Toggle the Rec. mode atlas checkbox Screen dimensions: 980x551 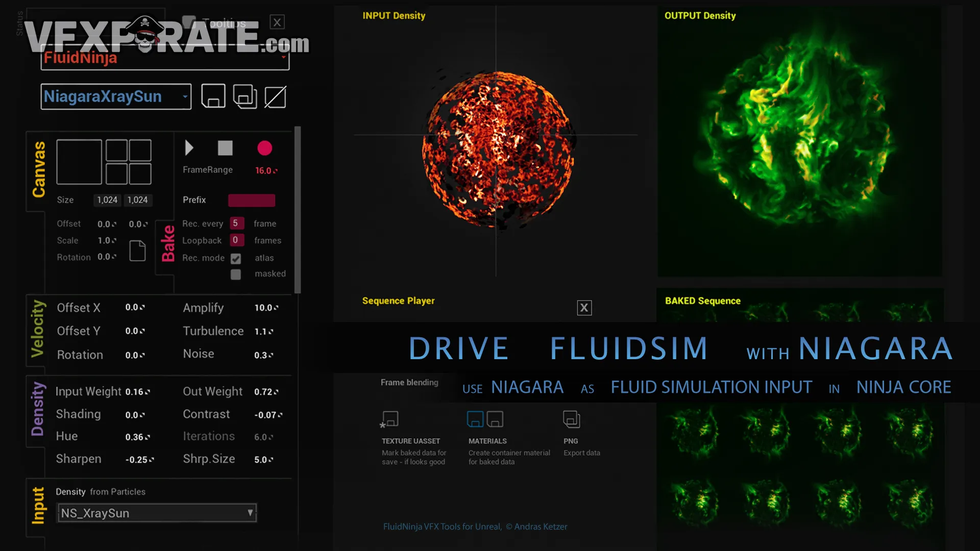pos(236,259)
